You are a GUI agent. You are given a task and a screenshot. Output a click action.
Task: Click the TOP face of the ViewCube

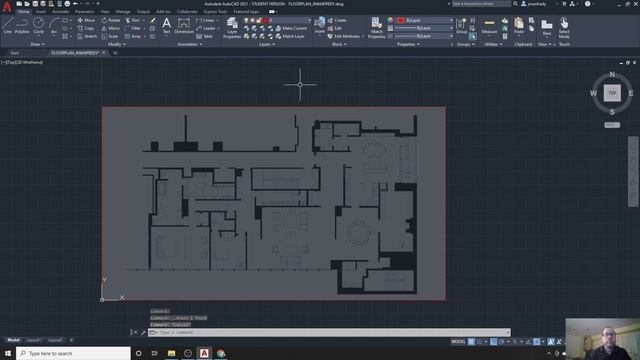(612, 93)
